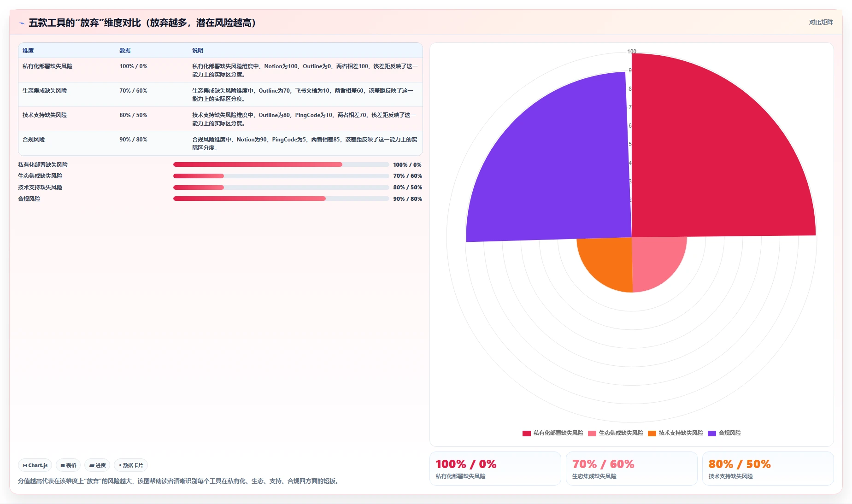Click the description mentioning 飞书文档为10
Screen dimensions: 852x504
pos(303,95)
